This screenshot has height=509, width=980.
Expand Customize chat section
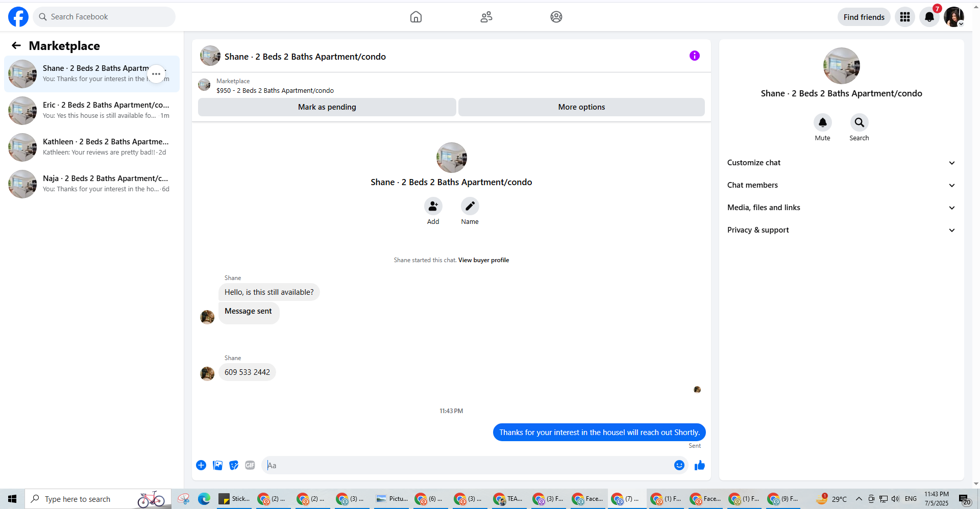841,163
